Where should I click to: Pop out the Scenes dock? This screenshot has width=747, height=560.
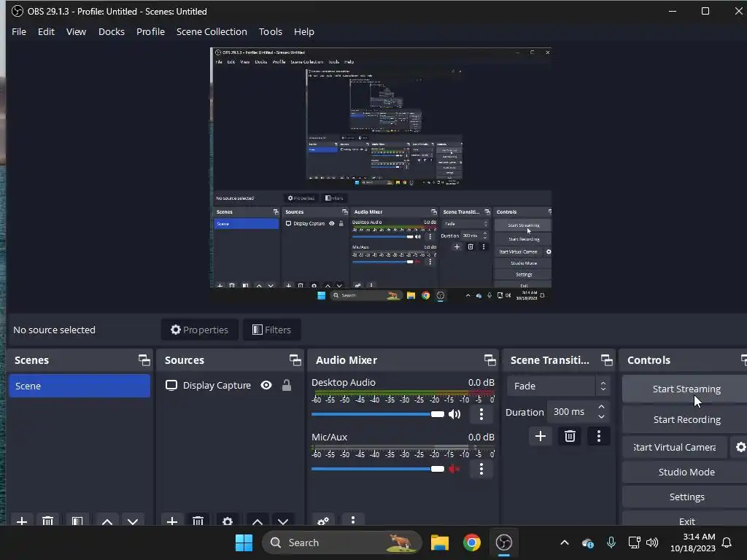144,360
